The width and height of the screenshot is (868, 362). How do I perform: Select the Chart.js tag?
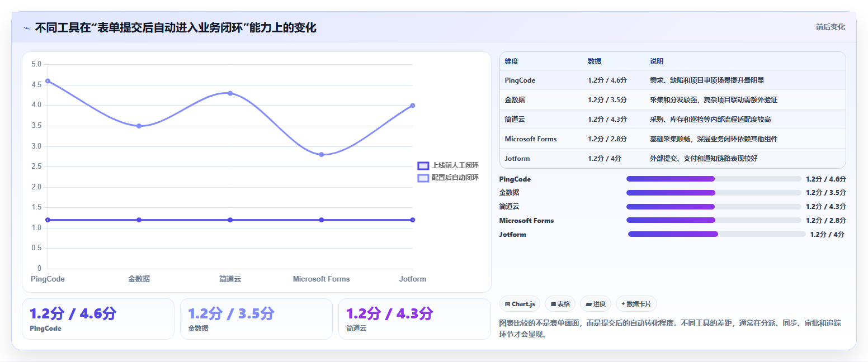point(520,304)
